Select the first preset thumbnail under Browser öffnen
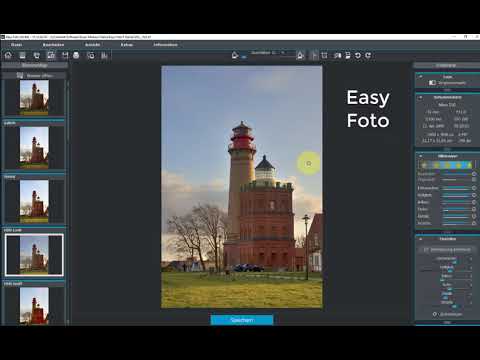This screenshot has height=360, width=480. coord(34,97)
